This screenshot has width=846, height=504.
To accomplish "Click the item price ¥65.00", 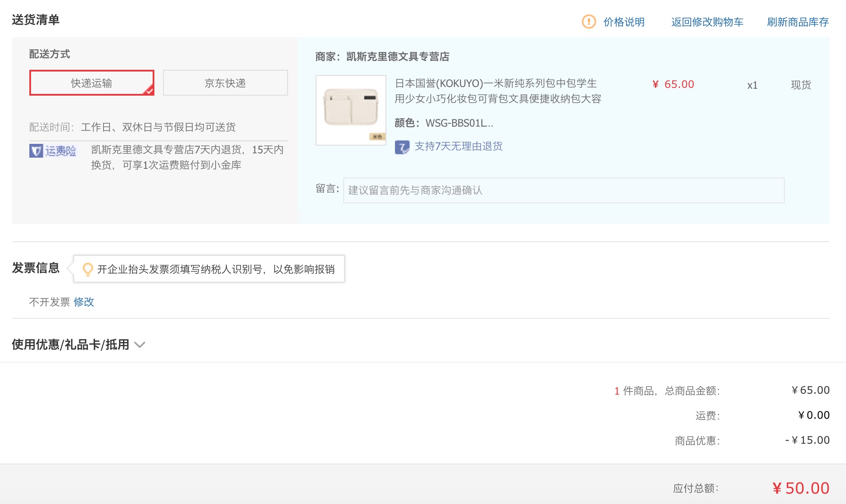I will pyautogui.click(x=673, y=84).
